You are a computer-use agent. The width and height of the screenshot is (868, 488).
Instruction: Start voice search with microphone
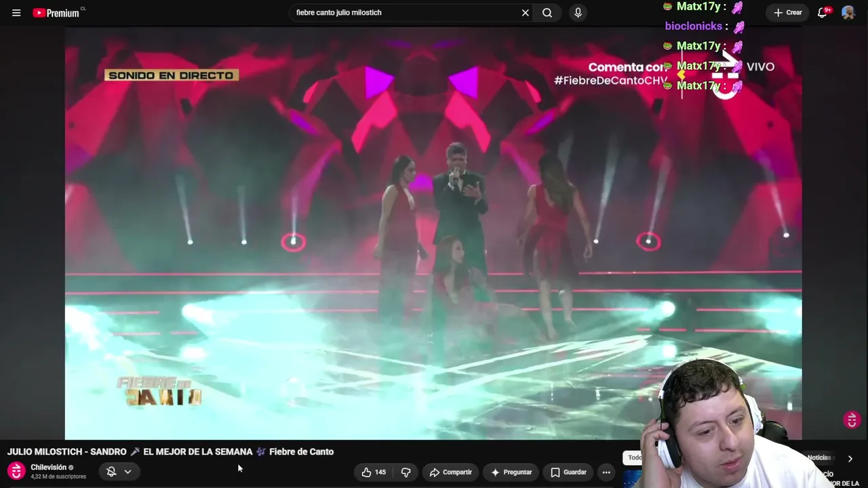578,13
